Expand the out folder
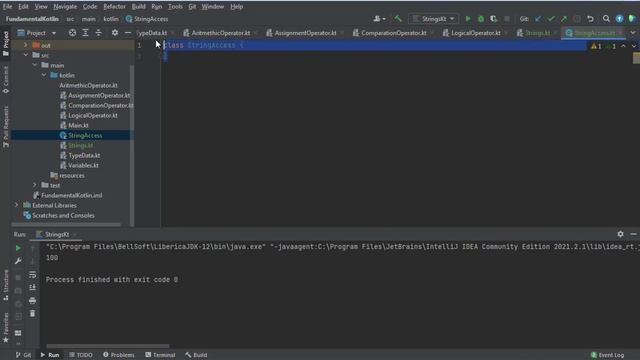The image size is (640, 360). click(25, 45)
